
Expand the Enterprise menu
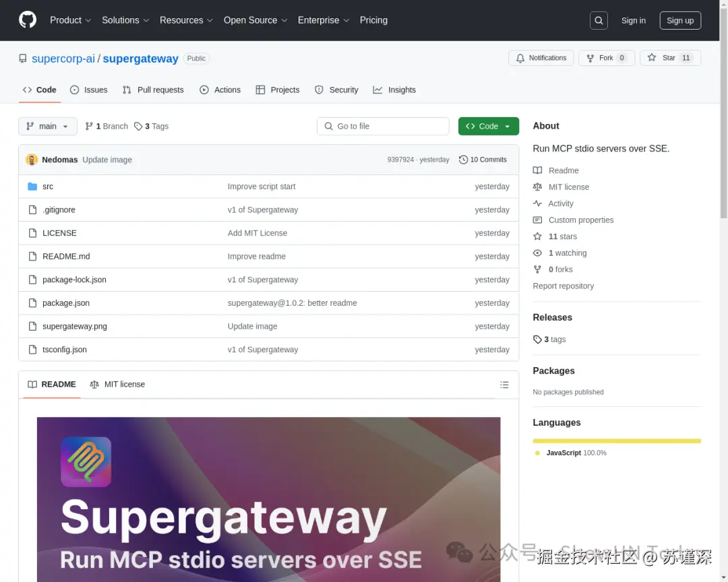(323, 20)
